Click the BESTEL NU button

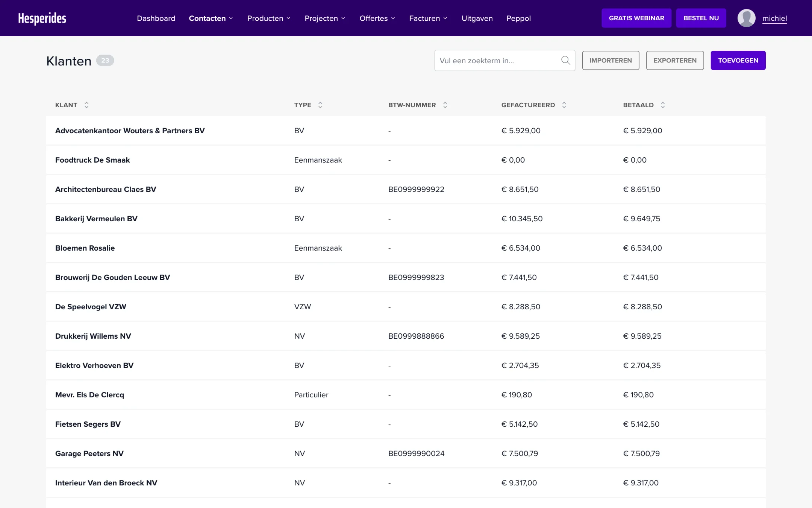pos(701,18)
